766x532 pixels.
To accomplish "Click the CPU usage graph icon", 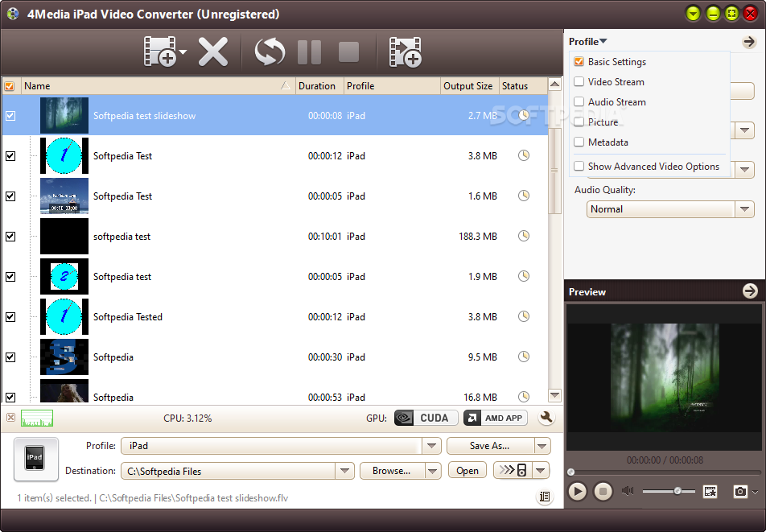I will point(37,419).
